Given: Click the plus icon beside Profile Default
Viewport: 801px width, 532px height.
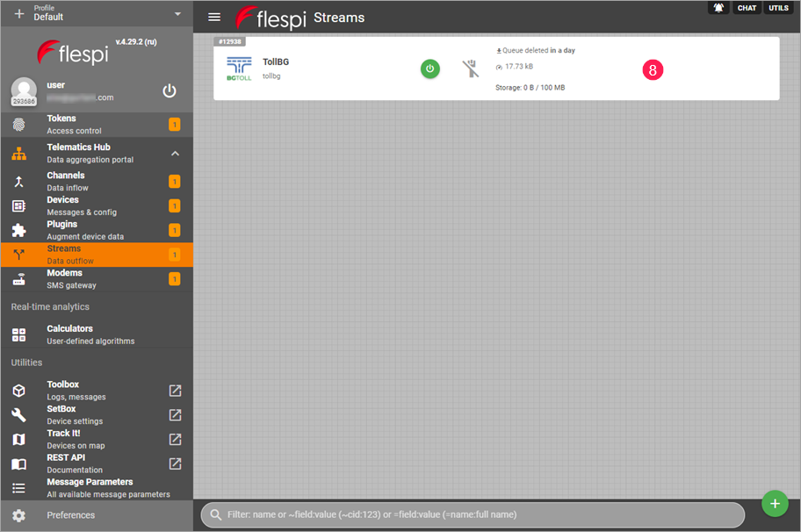Looking at the screenshot, I should (x=19, y=13).
